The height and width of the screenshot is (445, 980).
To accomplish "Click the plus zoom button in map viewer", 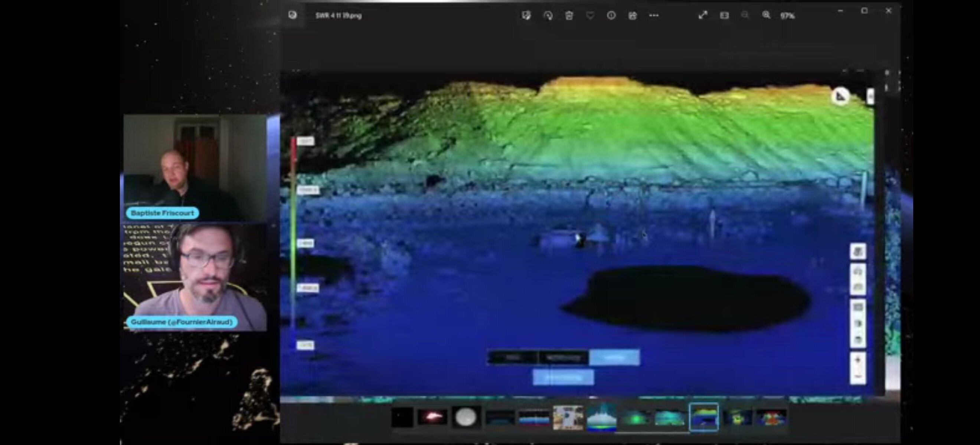I will [857, 360].
